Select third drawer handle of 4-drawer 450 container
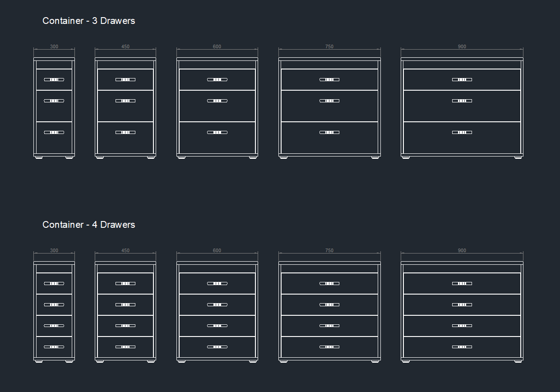 point(125,326)
